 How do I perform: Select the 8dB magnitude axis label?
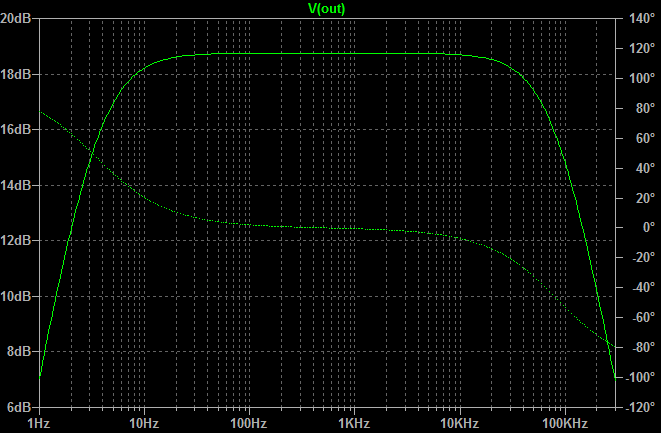tap(19, 351)
